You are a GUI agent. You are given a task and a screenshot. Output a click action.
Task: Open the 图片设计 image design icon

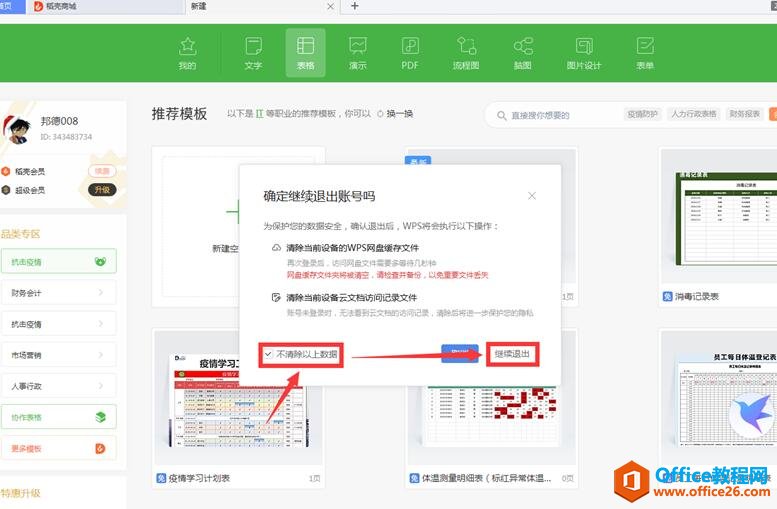pos(584,46)
